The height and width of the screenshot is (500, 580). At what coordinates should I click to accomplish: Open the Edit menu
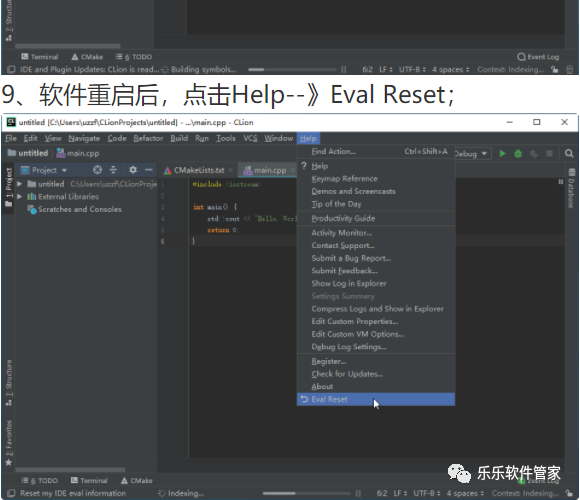(x=30, y=138)
